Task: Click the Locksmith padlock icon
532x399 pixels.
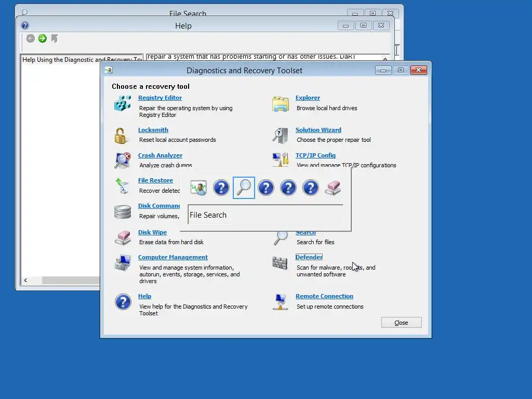Action: [x=121, y=136]
